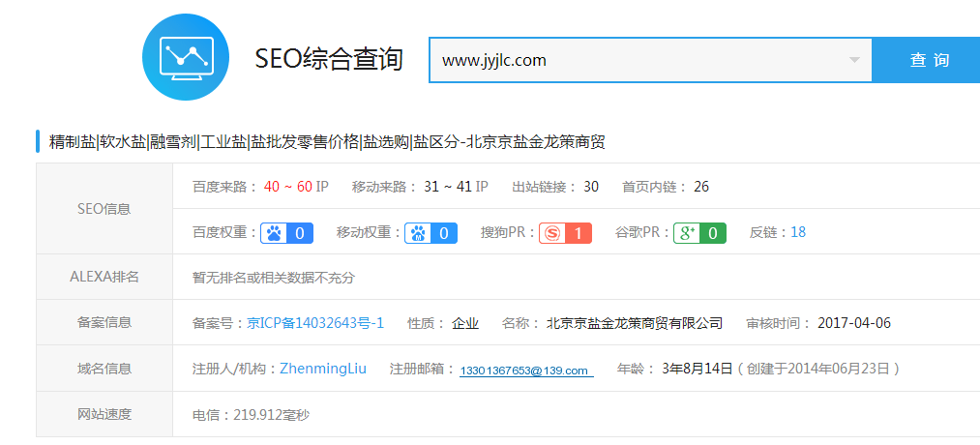Screen dimensions: 980x445
Task: Select the 备案信息 row label
Action: point(104,322)
